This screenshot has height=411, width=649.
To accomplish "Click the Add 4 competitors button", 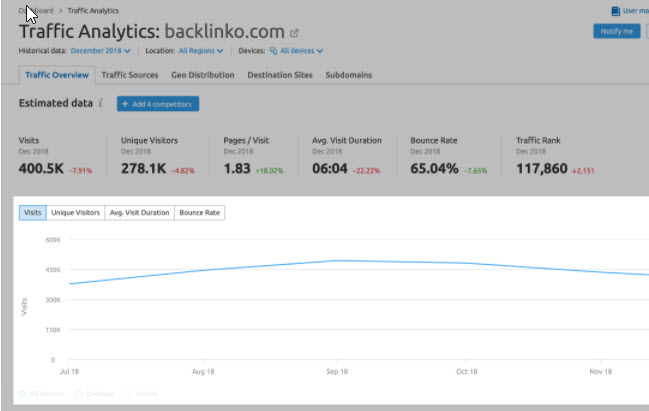I will click(158, 104).
